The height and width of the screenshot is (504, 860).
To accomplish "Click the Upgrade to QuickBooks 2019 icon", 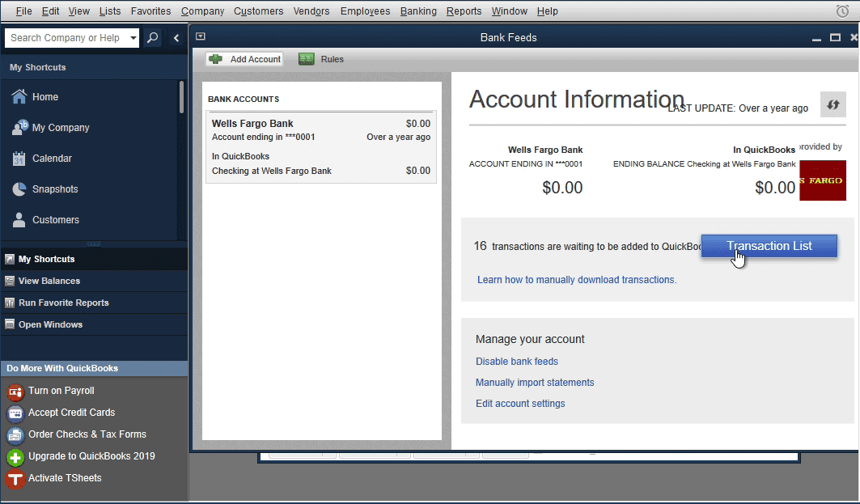I will coord(15,457).
